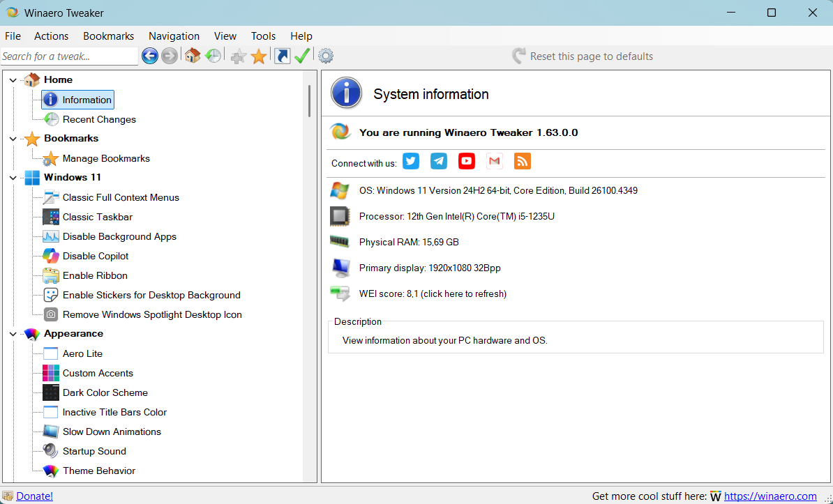The image size is (833, 504).
Task: Click the RSS feed icon
Action: pyautogui.click(x=522, y=161)
